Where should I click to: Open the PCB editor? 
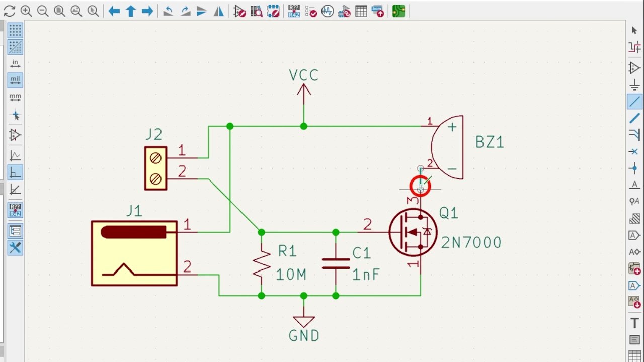tap(399, 11)
